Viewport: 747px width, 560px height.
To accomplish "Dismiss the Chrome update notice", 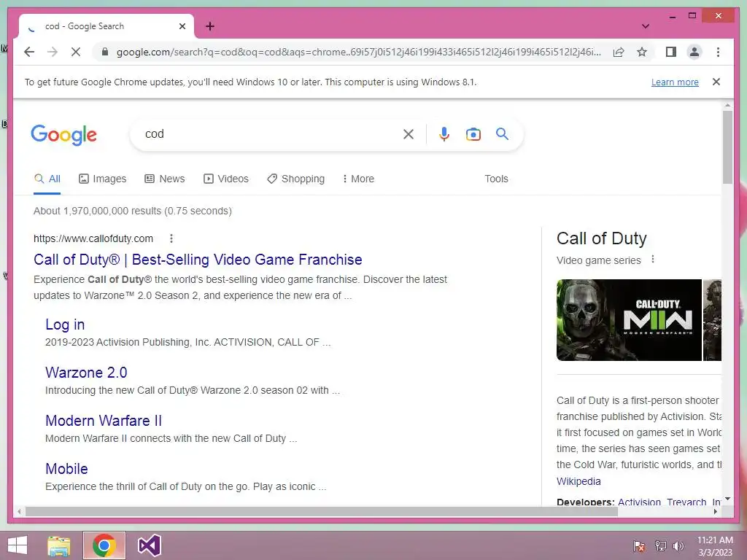I will pos(716,82).
